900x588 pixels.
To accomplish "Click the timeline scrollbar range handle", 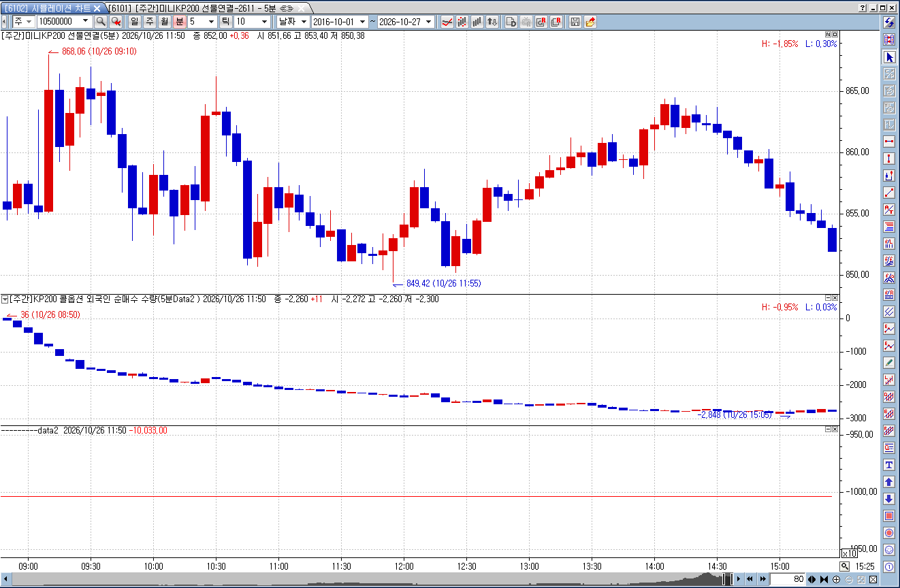I will [x=727, y=579].
